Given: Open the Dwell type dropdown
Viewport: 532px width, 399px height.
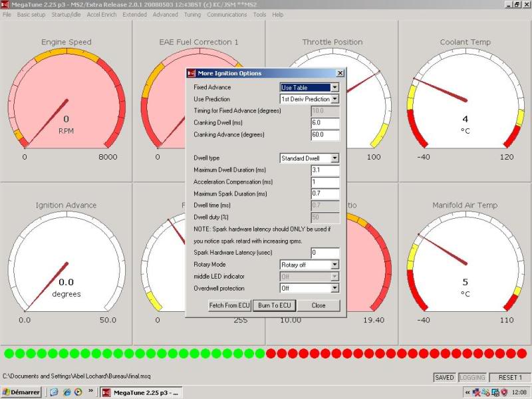Looking at the screenshot, I should [334, 158].
